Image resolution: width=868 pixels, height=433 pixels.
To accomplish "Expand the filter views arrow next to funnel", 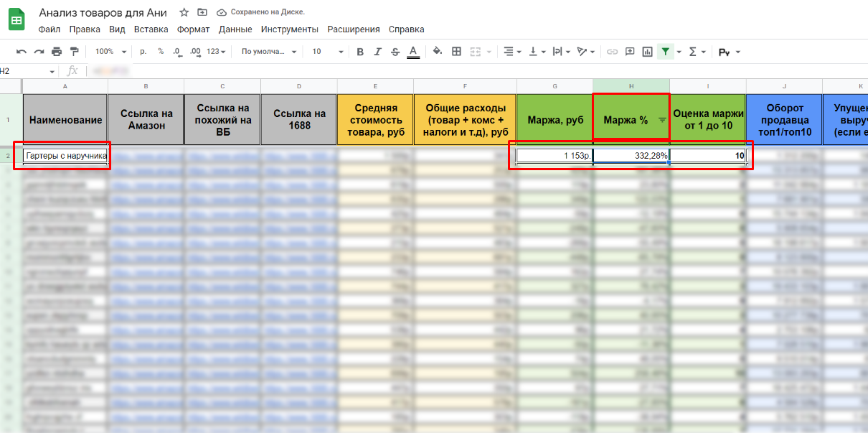I will coord(679,52).
